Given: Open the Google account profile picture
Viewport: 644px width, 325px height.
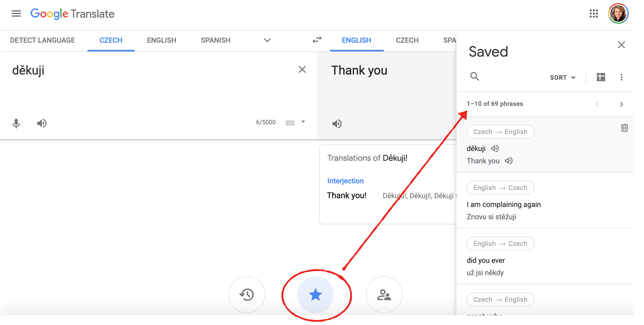Looking at the screenshot, I should click(x=618, y=14).
